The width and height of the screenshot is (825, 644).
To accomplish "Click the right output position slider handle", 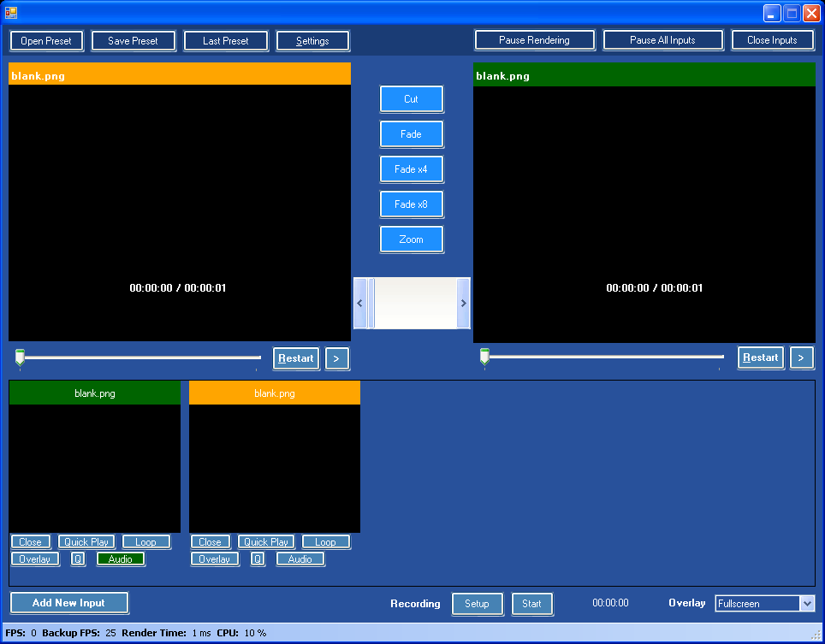I will coord(484,356).
